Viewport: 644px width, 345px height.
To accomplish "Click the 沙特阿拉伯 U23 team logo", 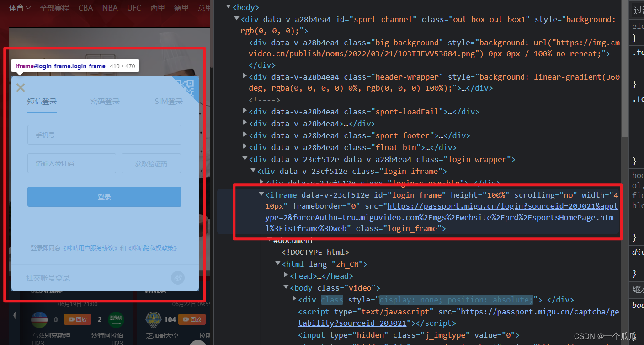I will click(x=116, y=319).
